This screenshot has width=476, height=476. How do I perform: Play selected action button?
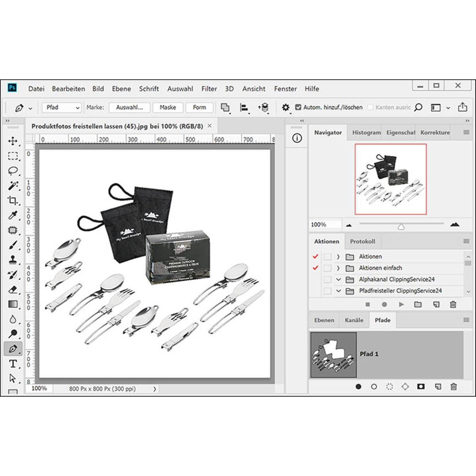tap(401, 305)
